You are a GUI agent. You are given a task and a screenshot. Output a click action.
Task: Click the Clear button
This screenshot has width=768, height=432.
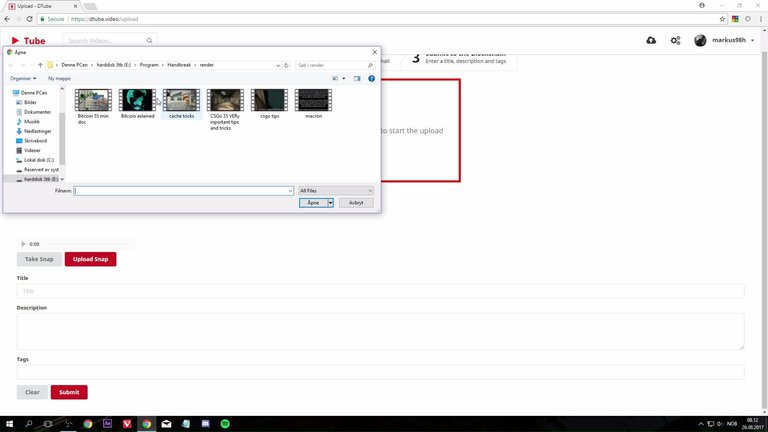click(x=32, y=392)
